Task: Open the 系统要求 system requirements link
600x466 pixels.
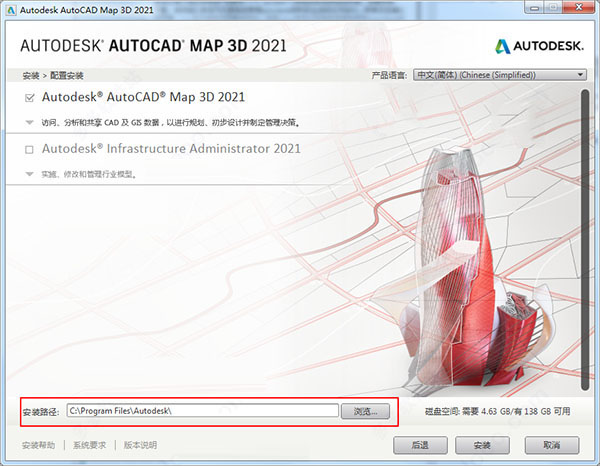Action: point(89,445)
